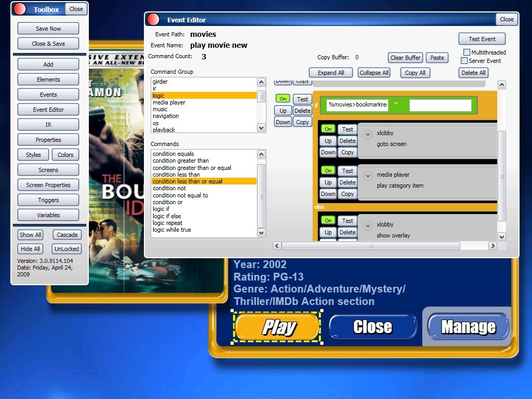
Task: Click the event command panel scroll-up arrow
Action: (x=502, y=85)
